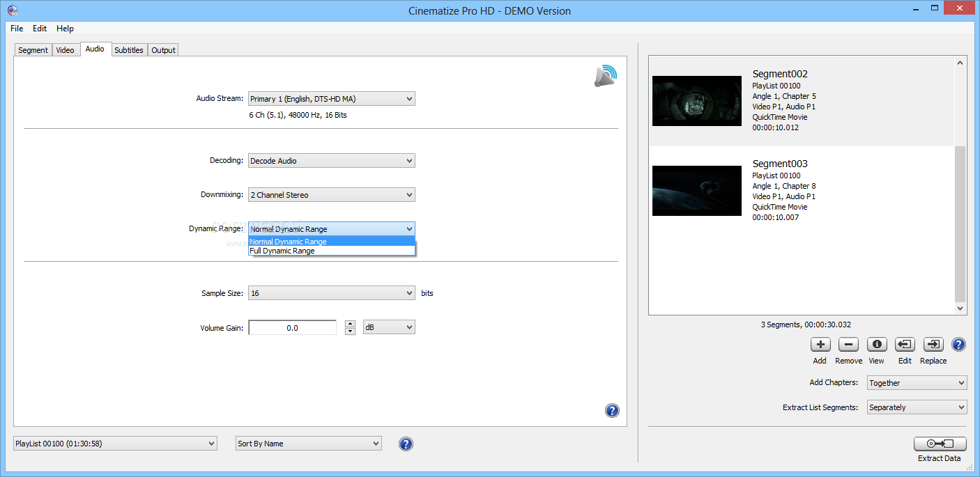Click the Remove segment minus icon
Image resolution: width=980 pixels, height=477 pixels.
tap(848, 344)
